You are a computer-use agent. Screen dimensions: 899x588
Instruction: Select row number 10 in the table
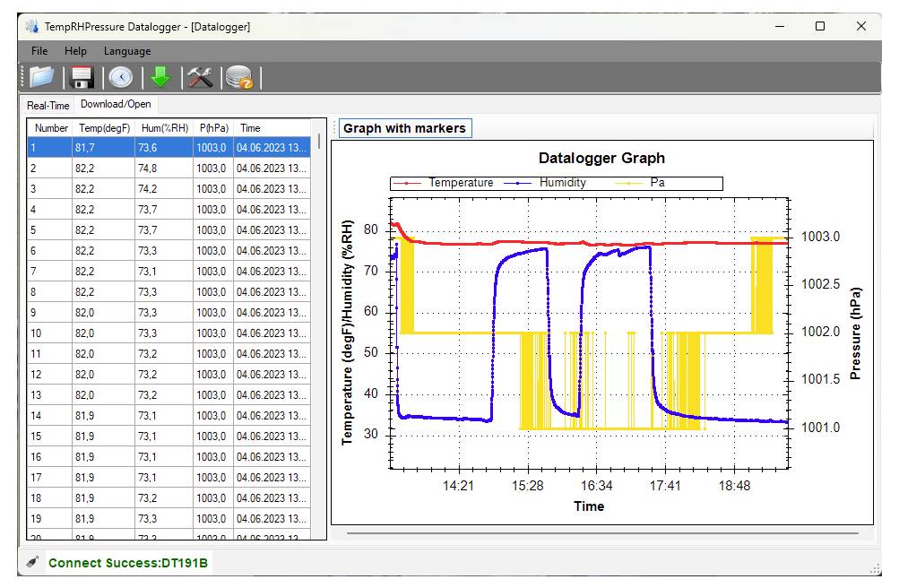tap(169, 333)
